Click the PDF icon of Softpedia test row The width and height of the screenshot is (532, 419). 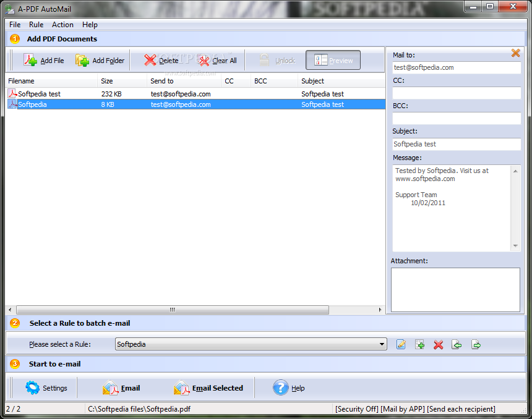[12, 93]
